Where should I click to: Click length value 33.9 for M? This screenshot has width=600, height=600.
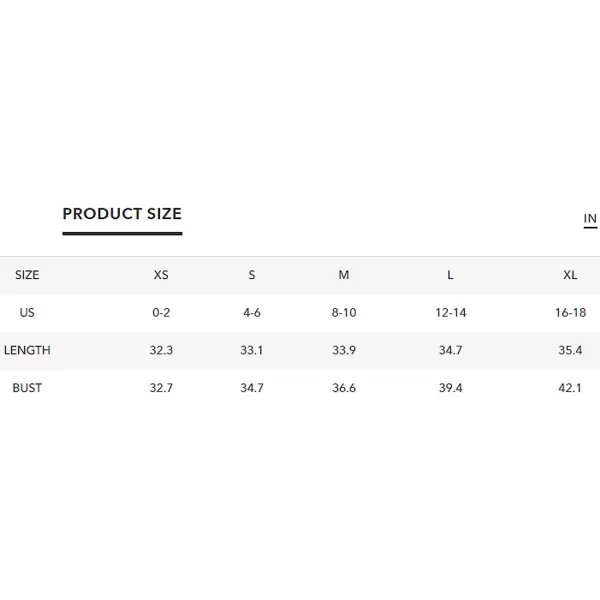344,350
